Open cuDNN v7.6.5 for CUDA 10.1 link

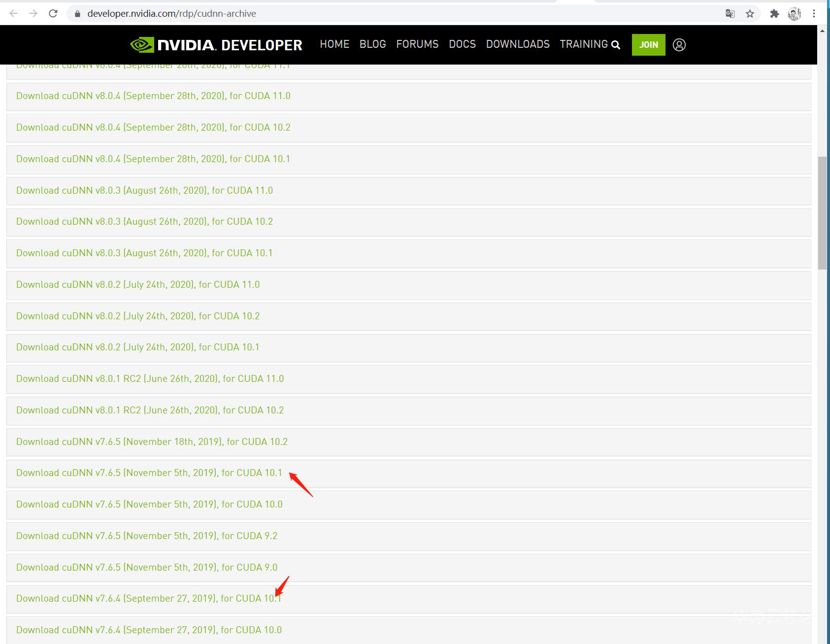tap(149, 473)
